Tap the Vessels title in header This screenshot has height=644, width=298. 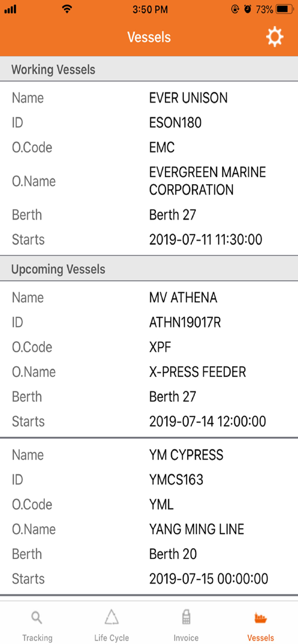(149, 37)
